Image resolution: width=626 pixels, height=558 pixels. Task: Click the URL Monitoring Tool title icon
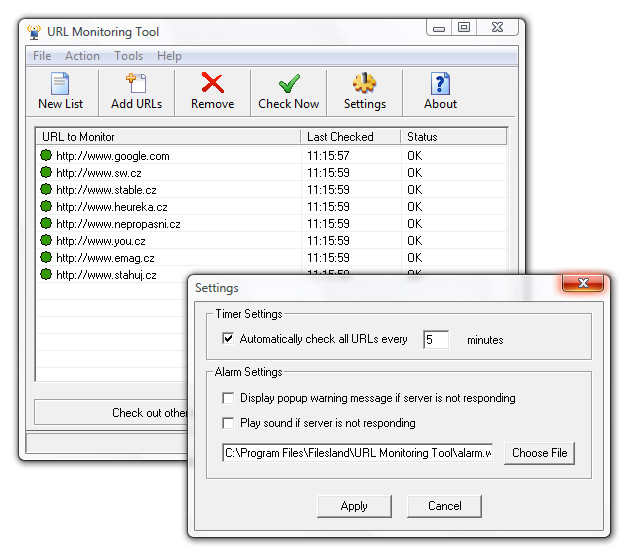pyautogui.click(x=34, y=32)
